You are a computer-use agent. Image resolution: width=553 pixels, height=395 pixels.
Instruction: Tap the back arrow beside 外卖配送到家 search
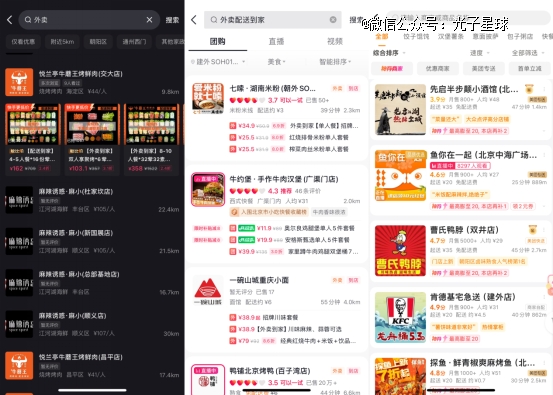tap(194, 20)
